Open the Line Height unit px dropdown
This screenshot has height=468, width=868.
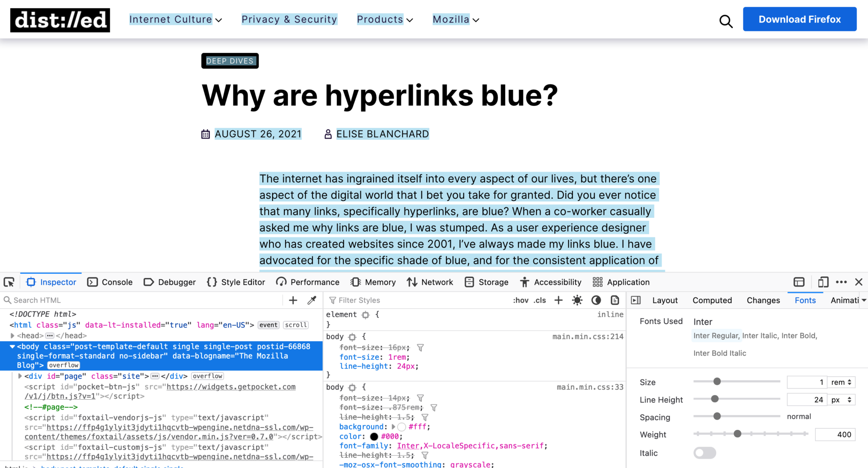[841, 400]
